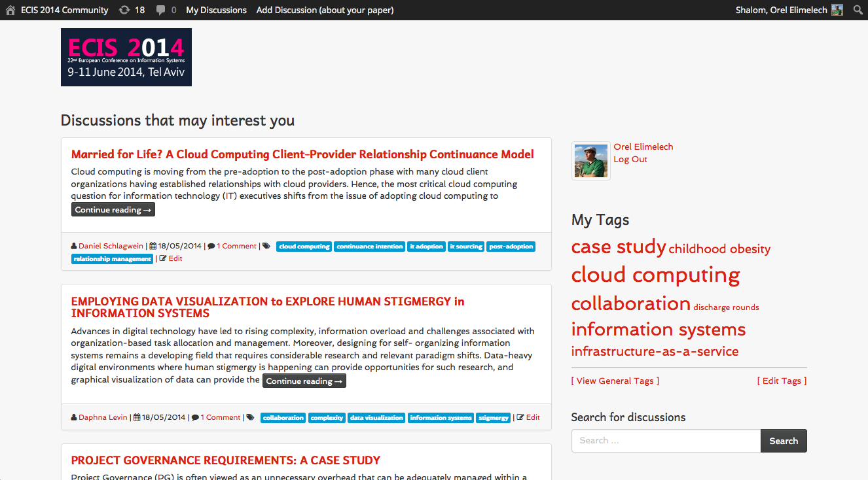Click the edit pencil icon beside stigmergy tag

tap(520, 417)
